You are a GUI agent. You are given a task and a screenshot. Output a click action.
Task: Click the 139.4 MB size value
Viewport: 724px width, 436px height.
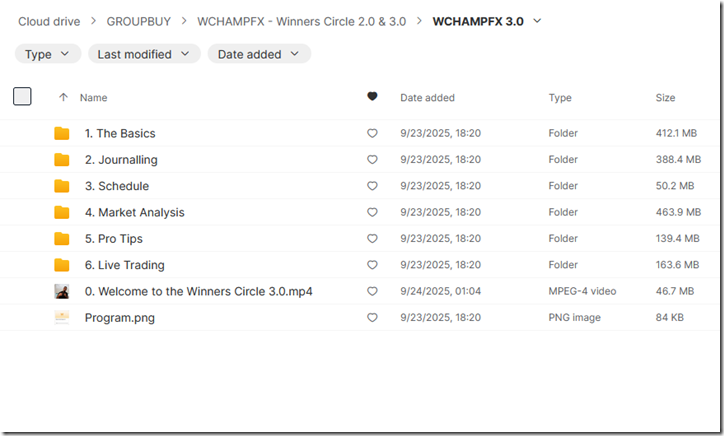(677, 238)
